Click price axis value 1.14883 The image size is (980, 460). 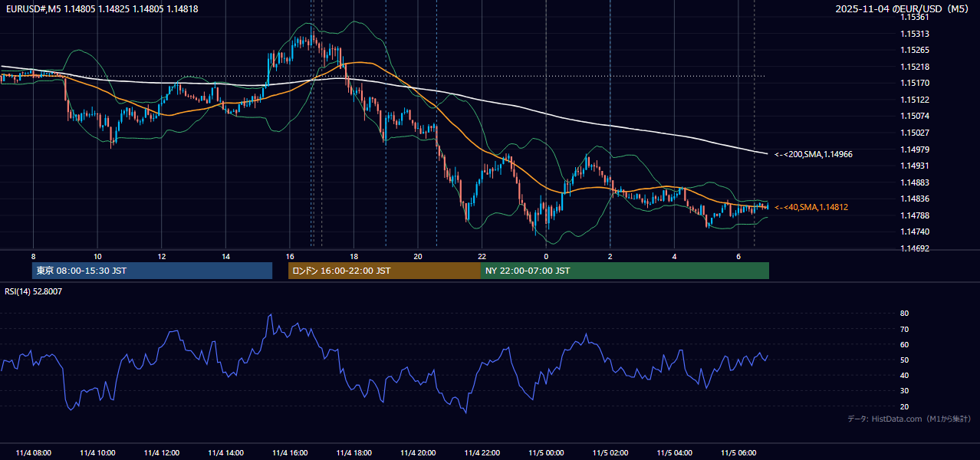pos(914,182)
